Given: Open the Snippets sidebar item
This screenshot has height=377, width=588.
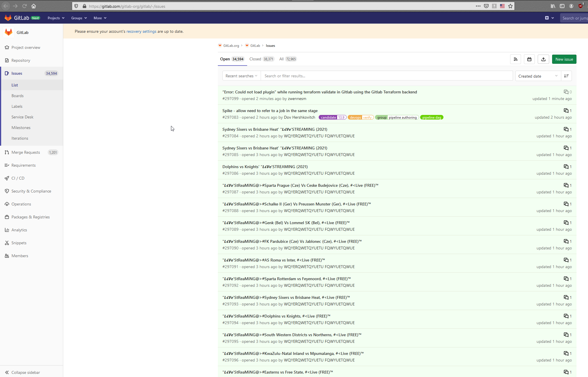Looking at the screenshot, I should [19, 243].
